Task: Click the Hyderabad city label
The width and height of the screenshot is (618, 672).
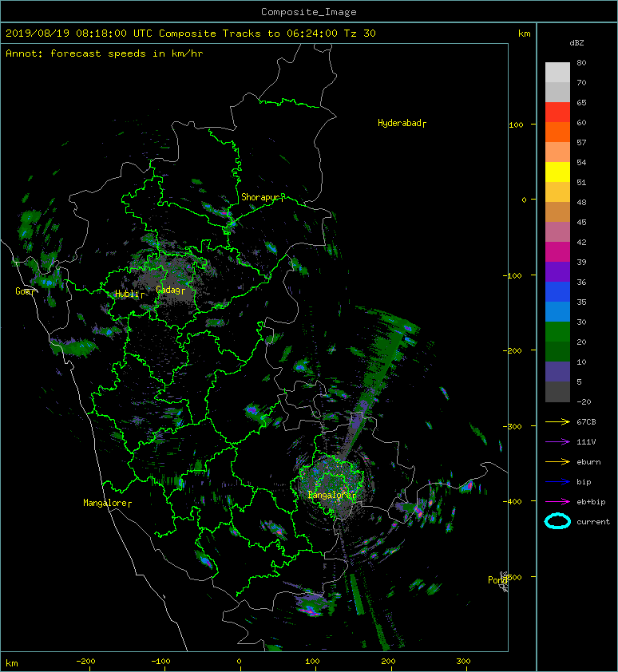Action: click(x=400, y=124)
